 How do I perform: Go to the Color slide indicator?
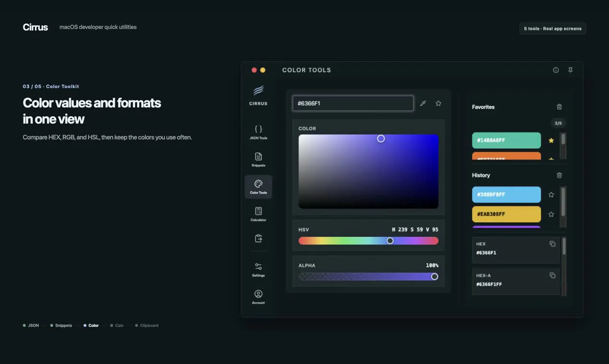[x=91, y=325]
